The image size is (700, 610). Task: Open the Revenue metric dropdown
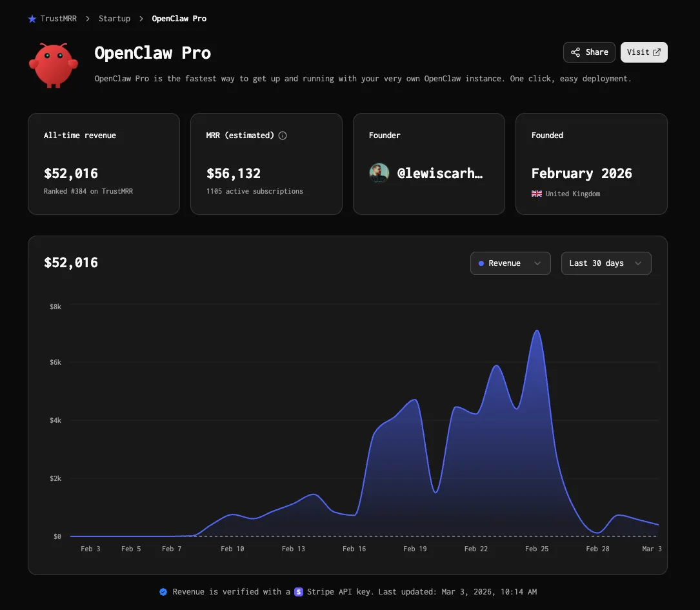pos(510,263)
